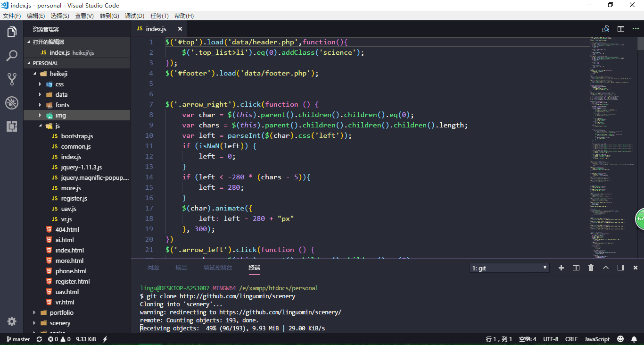The width and height of the screenshot is (644, 345).
Task: Open the Source Control view
Action: point(12,79)
